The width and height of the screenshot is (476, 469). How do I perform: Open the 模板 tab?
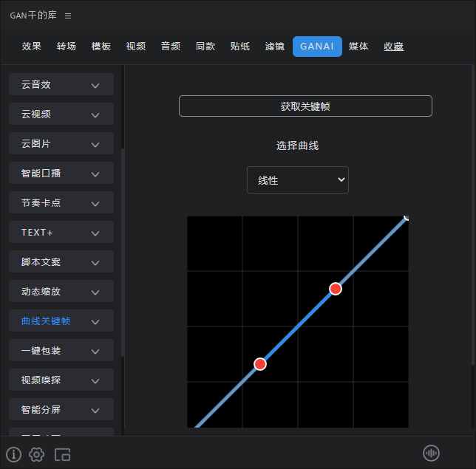[101, 47]
